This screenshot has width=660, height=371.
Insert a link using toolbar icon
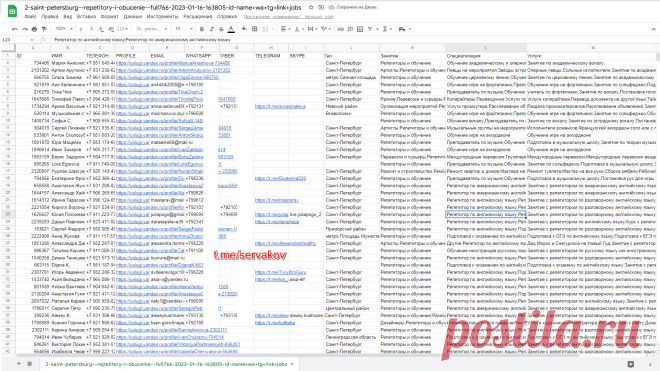[341, 29]
